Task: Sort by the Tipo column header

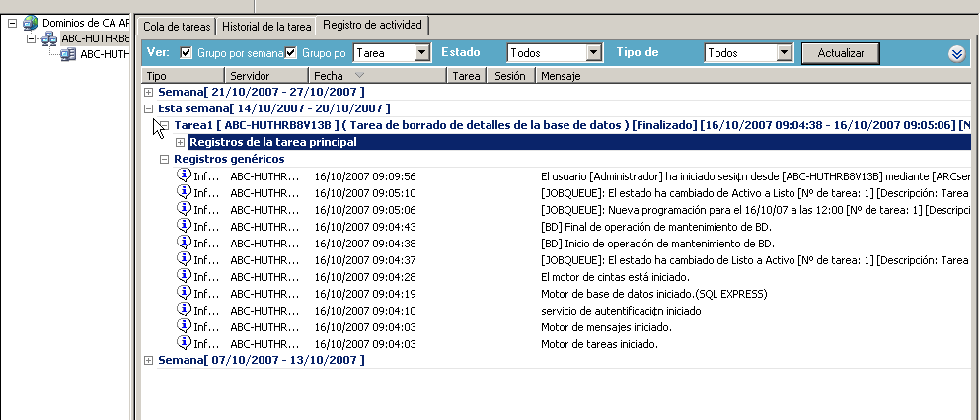Action: pos(183,76)
